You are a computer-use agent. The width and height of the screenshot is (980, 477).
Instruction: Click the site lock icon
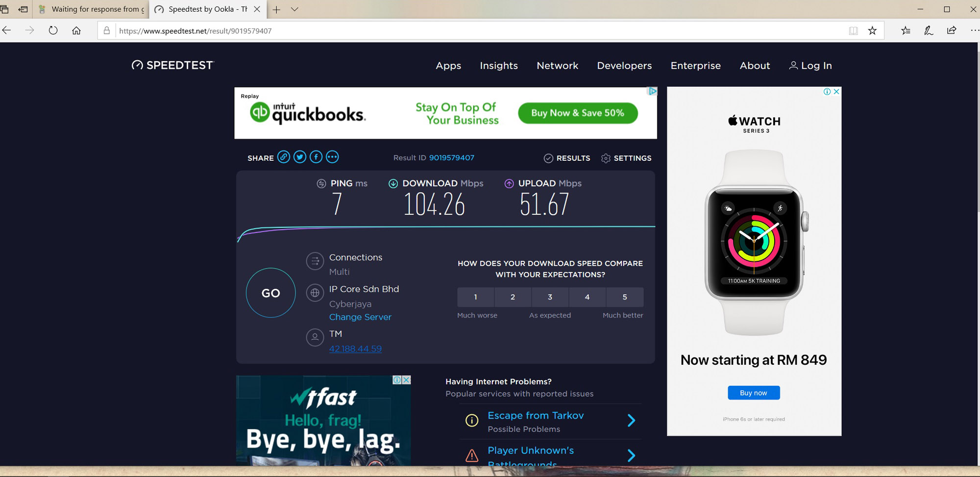point(106,30)
